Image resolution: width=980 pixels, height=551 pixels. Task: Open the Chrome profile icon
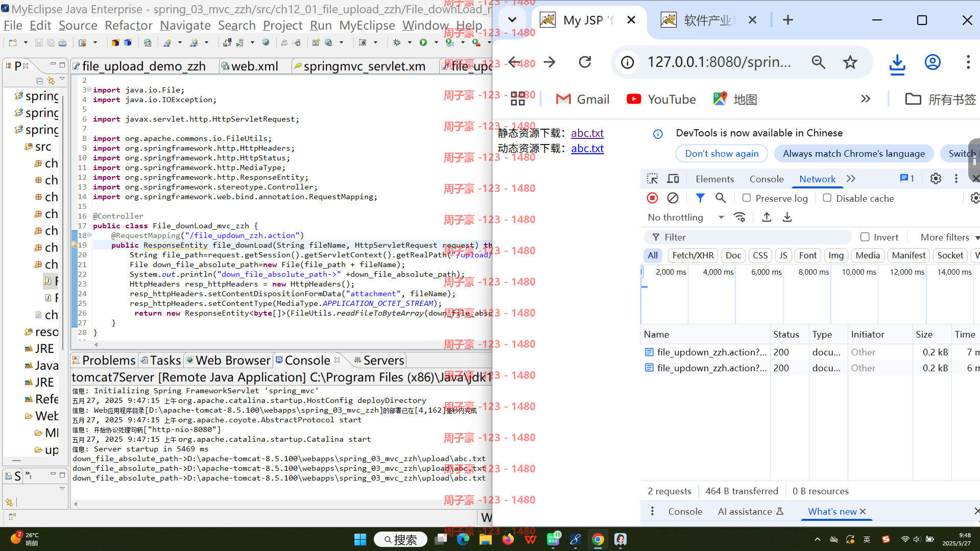(x=933, y=62)
